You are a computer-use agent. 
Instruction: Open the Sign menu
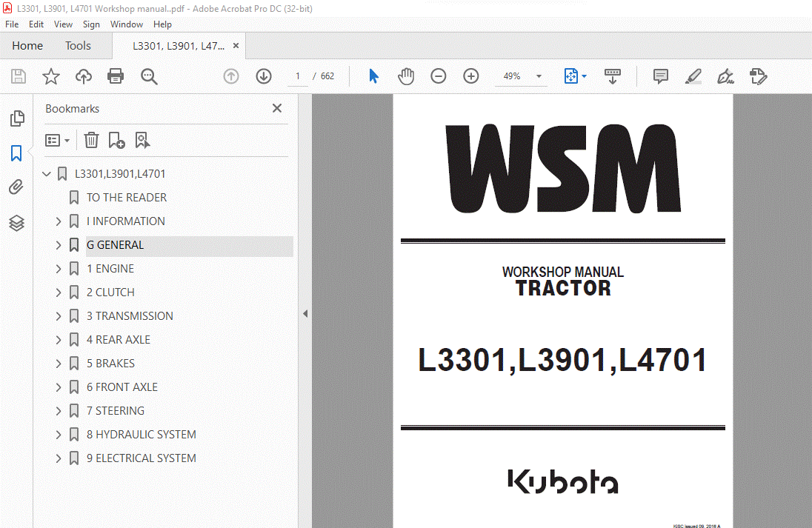click(91, 24)
